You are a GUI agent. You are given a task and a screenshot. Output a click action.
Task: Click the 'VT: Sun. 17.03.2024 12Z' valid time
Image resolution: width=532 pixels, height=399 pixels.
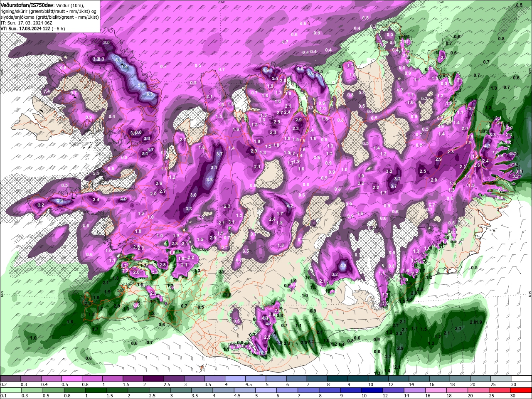25,29
